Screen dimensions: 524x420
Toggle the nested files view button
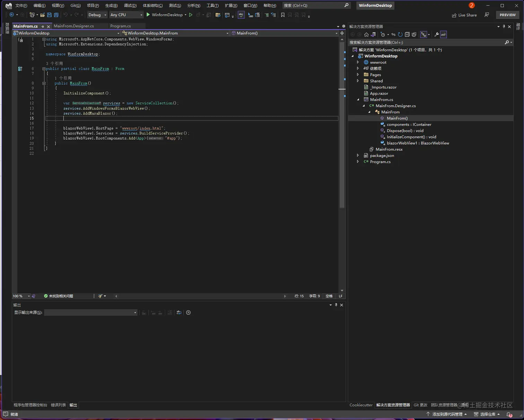coord(423,34)
